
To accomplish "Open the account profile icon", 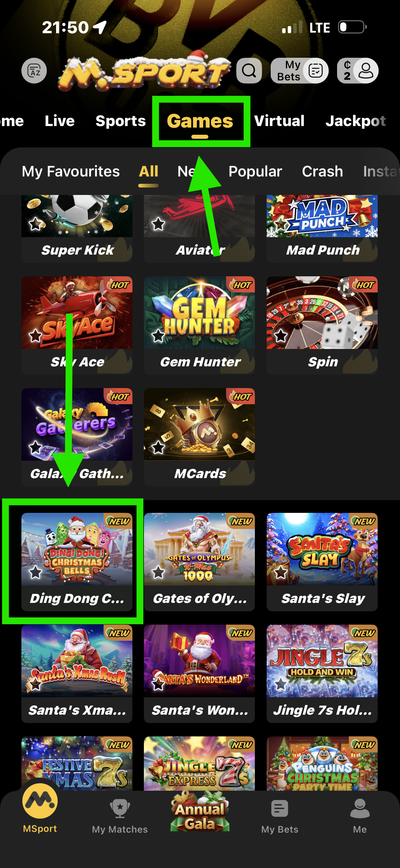I will coord(366,71).
